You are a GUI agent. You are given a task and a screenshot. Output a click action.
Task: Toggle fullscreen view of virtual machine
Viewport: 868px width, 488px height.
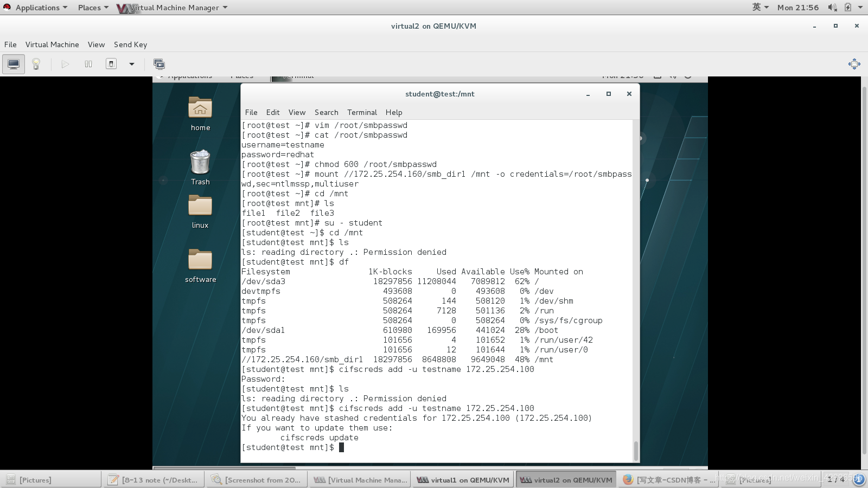(x=854, y=64)
